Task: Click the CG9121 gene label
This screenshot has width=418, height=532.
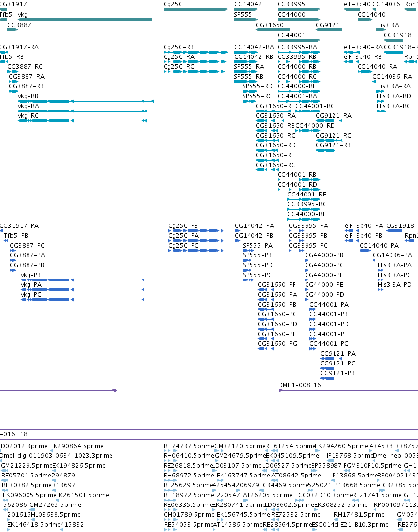Action: pyautogui.click(x=328, y=25)
